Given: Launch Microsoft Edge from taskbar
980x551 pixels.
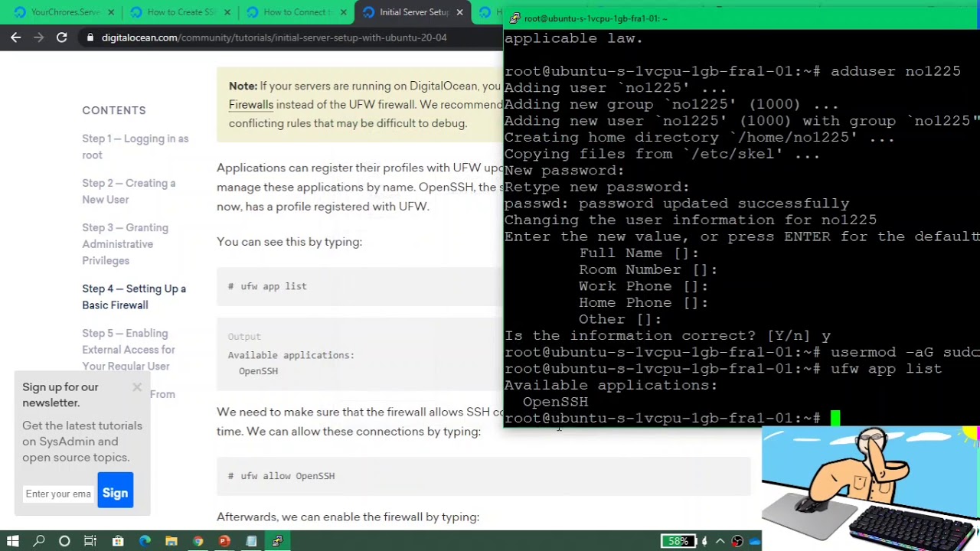Looking at the screenshot, I should click(x=145, y=541).
